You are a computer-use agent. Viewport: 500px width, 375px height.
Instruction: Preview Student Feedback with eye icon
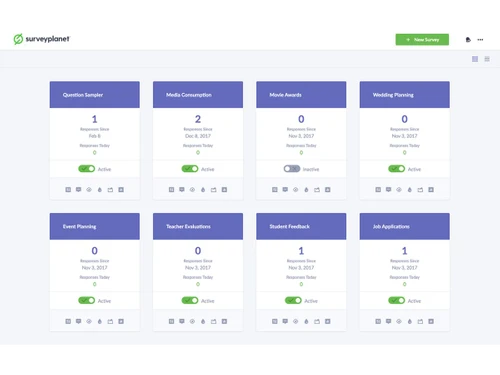point(296,321)
